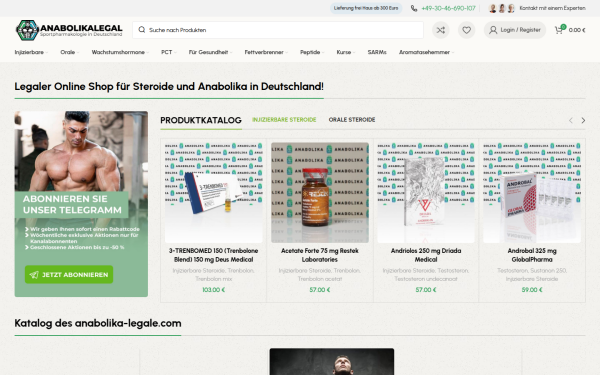This screenshot has height=375, width=600.
Task: Call phone number +49-30-46-690-107
Action: click(448, 8)
